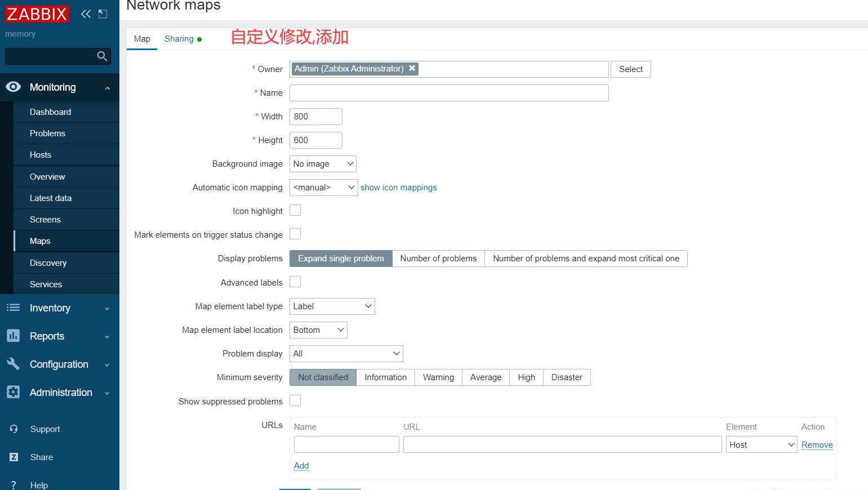Select Number of problems option

[438, 259]
